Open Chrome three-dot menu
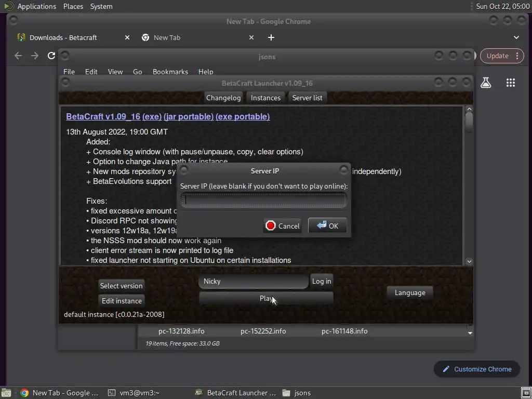532x399 pixels. pos(517,56)
